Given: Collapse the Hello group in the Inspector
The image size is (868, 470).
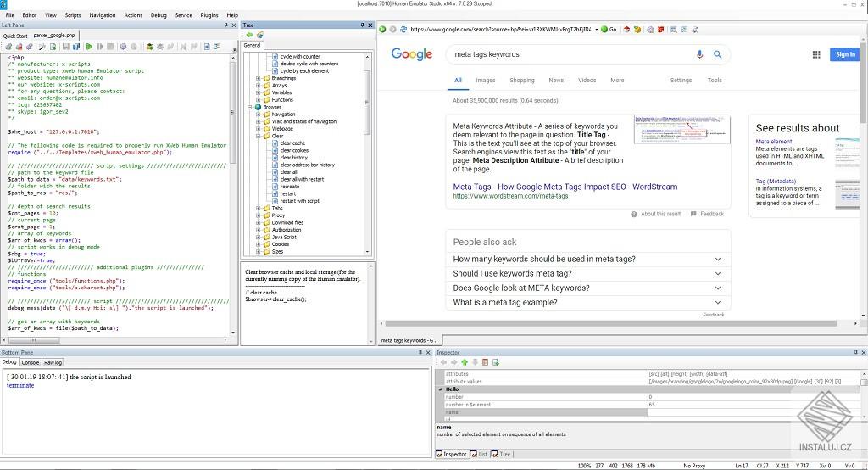Looking at the screenshot, I should [x=441, y=389].
